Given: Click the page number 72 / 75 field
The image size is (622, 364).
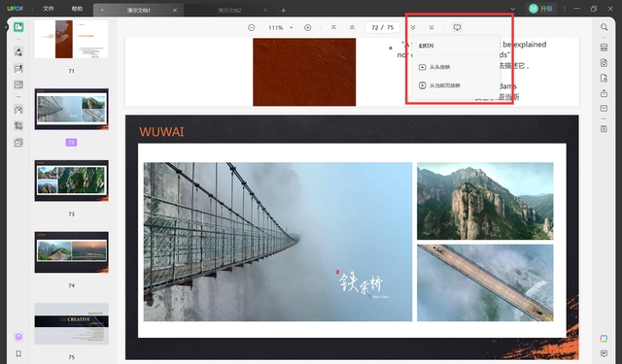Looking at the screenshot, I should click(x=382, y=27).
